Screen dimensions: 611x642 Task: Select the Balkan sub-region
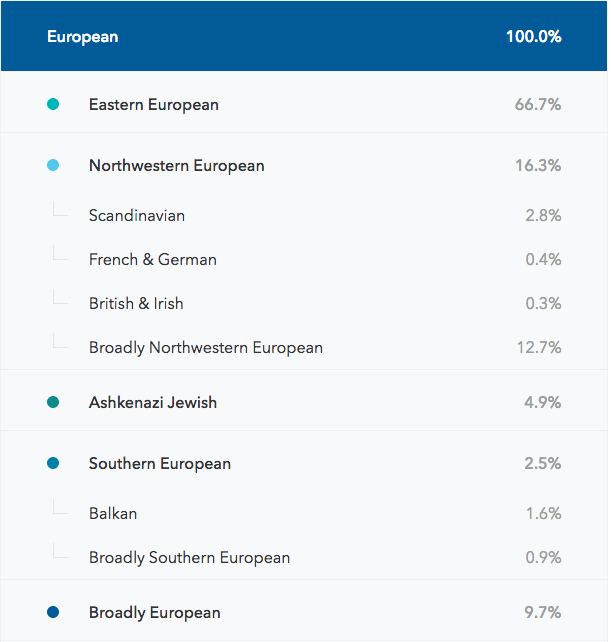coord(304,513)
